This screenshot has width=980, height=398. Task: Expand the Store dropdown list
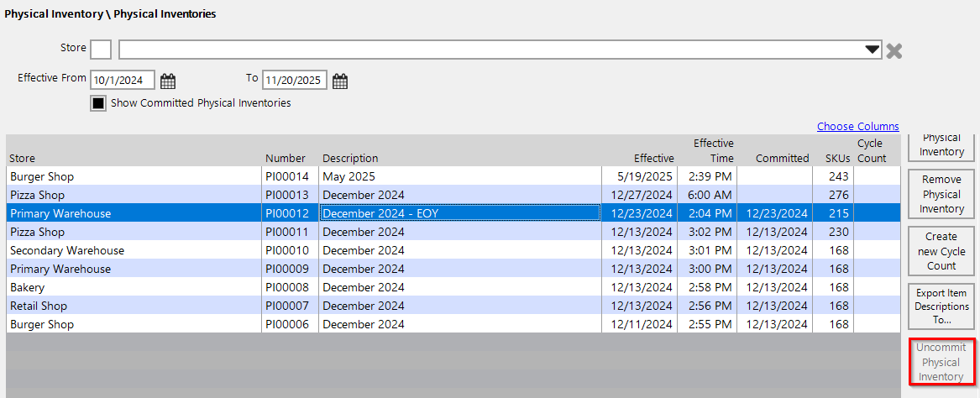pos(872,50)
